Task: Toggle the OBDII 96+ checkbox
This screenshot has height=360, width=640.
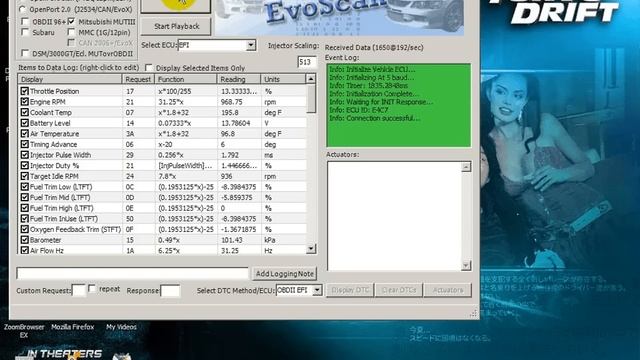Action: 25,21
